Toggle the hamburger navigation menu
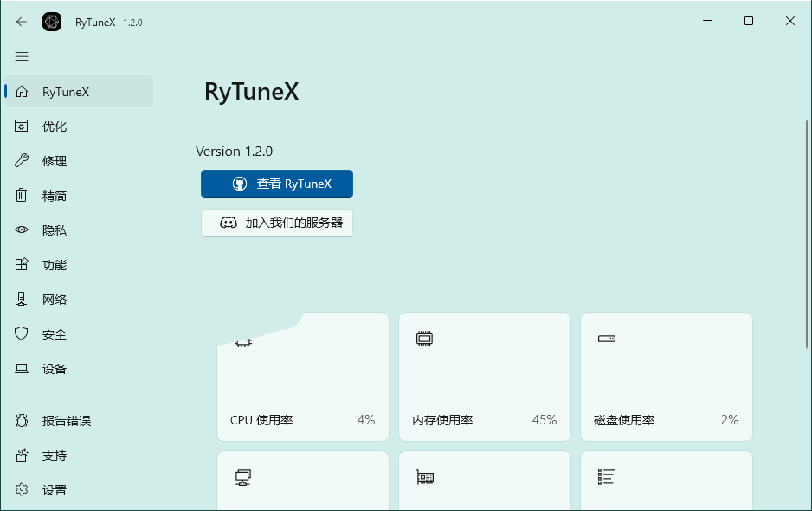This screenshot has height=511, width=812. pyautogui.click(x=22, y=56)
